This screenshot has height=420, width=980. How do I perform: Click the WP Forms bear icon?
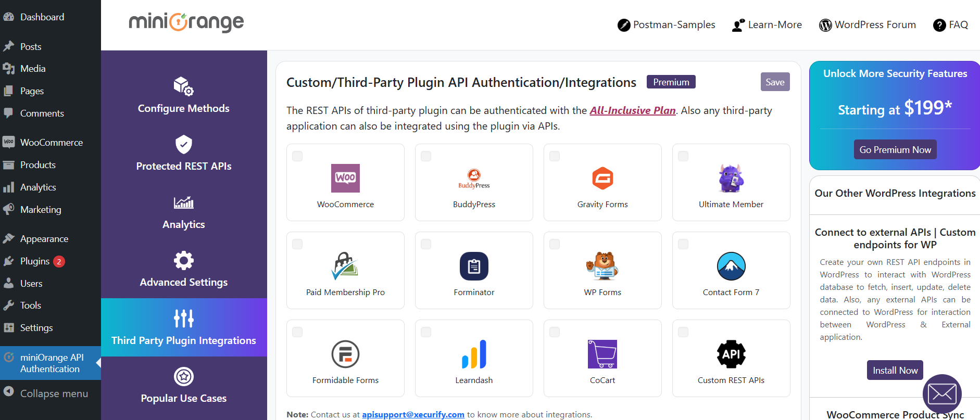pyautogui.click(x=602, y=266)
